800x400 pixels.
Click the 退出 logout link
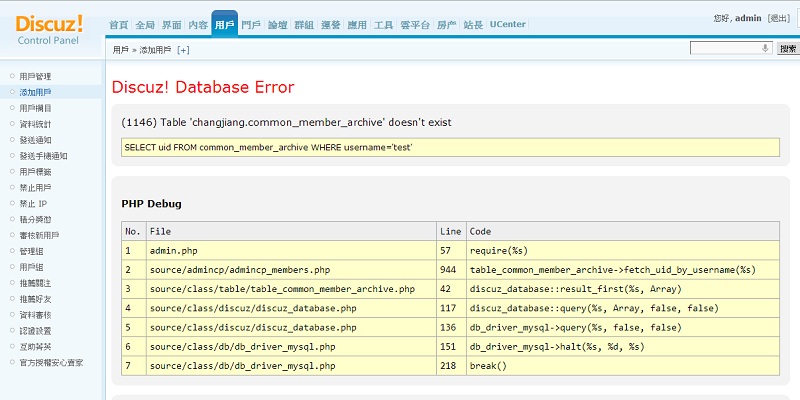click(x=779, y=18)
